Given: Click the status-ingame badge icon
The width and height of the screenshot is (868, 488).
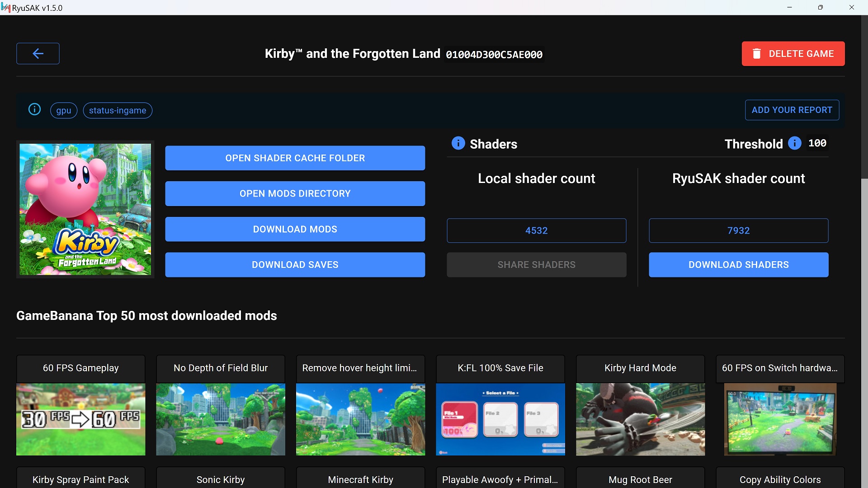Looking at the screenshot, I should pos(117,110).
